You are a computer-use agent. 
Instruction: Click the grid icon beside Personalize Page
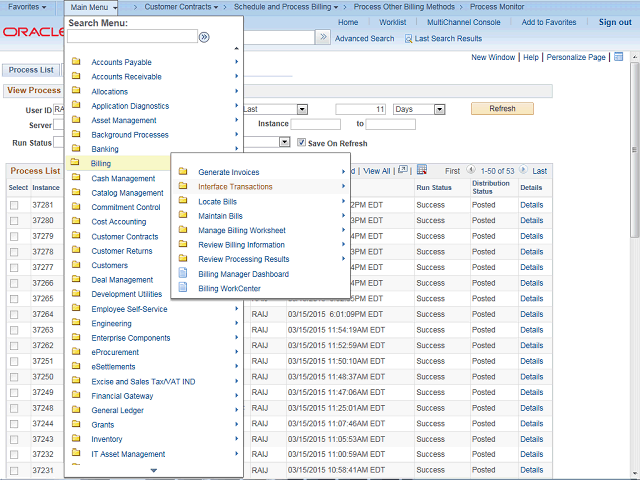618,57
